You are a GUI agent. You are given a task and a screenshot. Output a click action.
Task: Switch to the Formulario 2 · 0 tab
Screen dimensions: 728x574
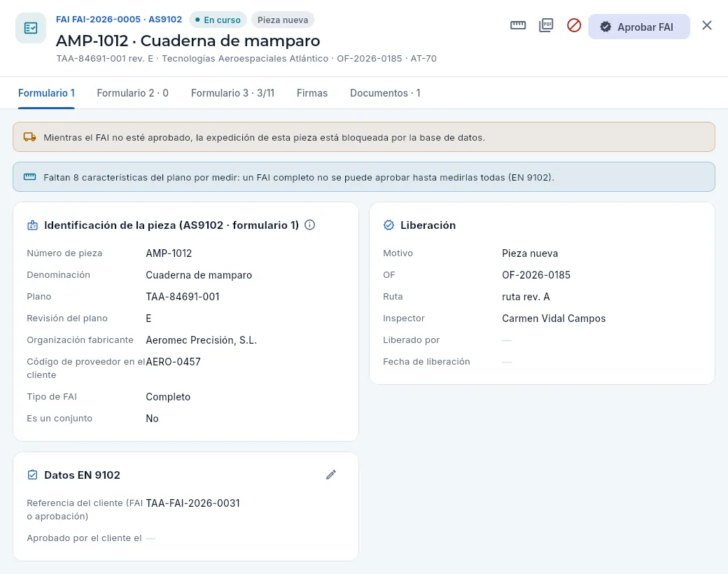click(133, 93)
